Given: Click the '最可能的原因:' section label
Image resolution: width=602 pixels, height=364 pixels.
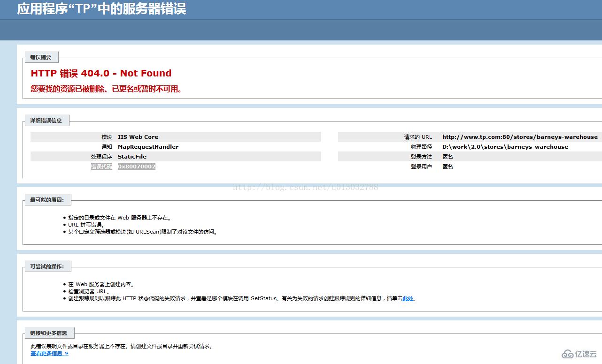Looking at the screenshot, I should pyautogui.click(x=47, y=200).
